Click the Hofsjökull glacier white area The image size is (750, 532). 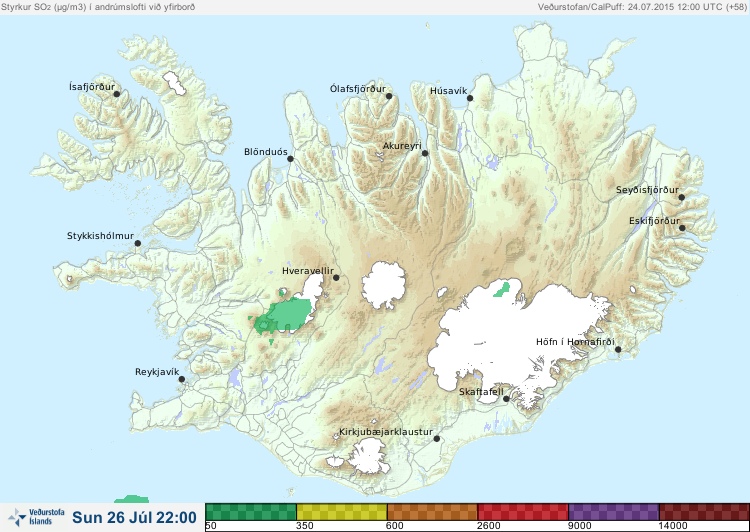pos(384,286)
